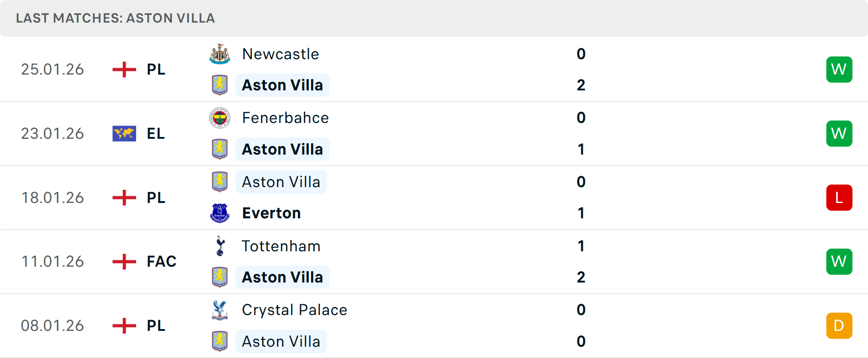The image size is (868, 358).
Task: Open the Aston Villa link under Fenerbahce
Action: click(282, 149)
